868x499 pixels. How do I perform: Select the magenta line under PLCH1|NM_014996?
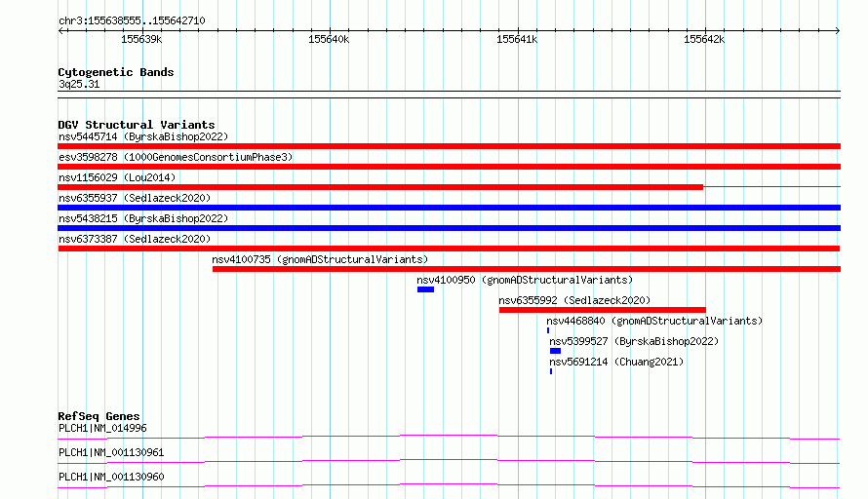point(449,437)
